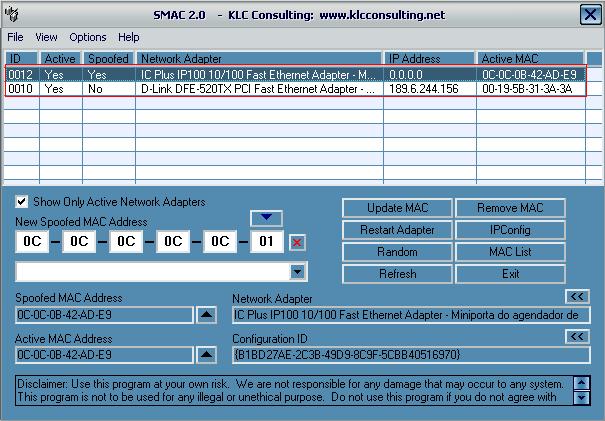Image resolution: width=605 pixels, height=421 pixels.
Task: Click the Exit button
Action: click(x=510, y=274)
